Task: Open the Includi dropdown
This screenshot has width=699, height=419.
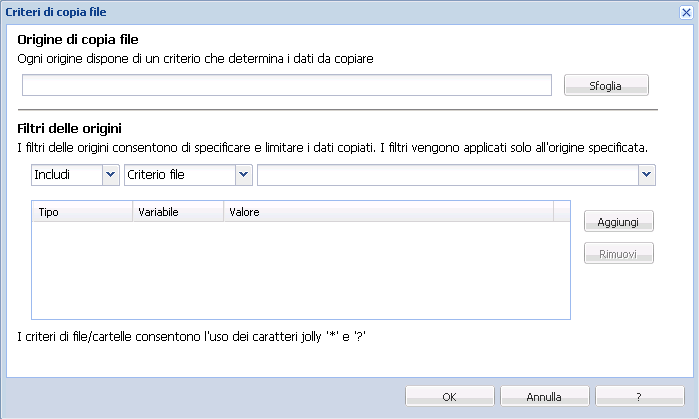Action: (x=110, y=175)
